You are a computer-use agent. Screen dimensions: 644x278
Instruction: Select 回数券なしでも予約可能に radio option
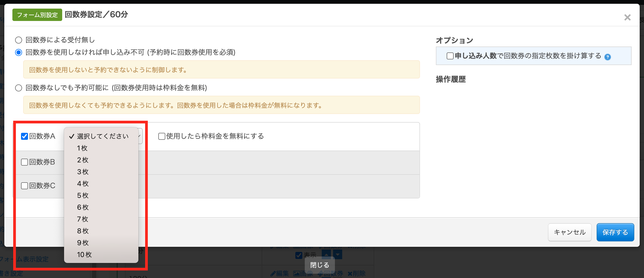(x=19, y=88)
